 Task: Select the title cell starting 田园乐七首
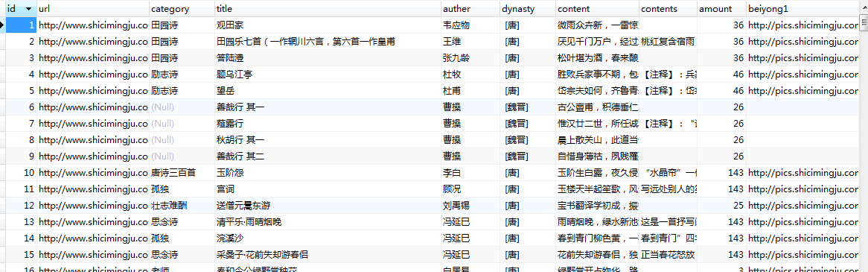(328, 42)
